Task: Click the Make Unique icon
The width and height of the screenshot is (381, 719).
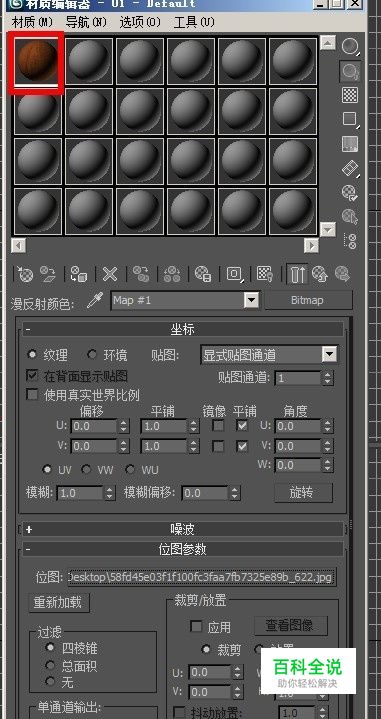Action: [x=172, y=274]
